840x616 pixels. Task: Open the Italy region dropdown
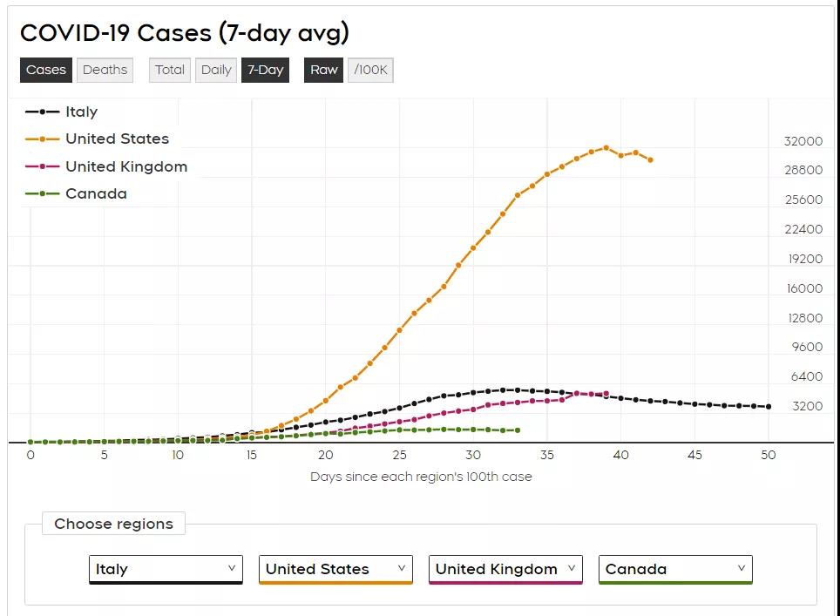166,569
